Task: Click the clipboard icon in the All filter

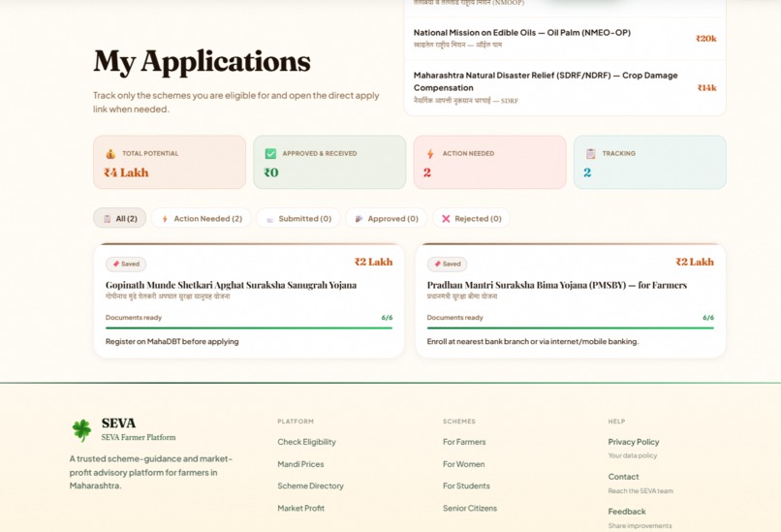Action: pyautogui.click(x=108, y=219)
